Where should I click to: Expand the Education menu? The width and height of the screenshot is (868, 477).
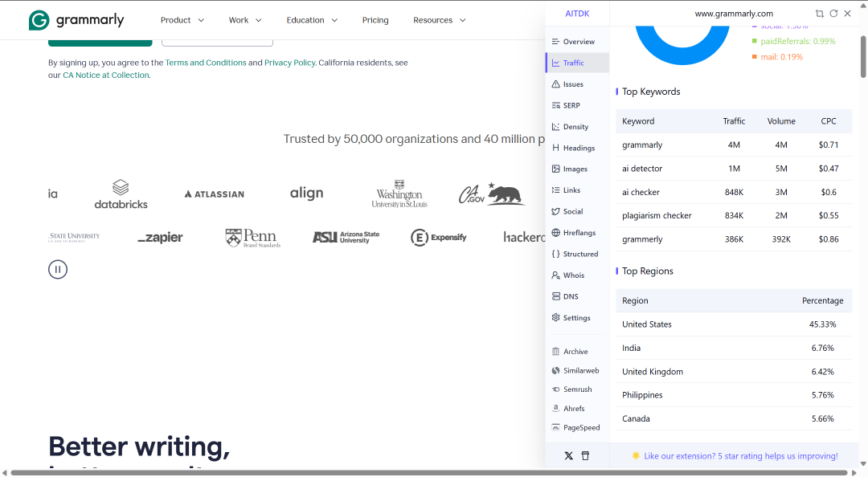pos(312,20)
